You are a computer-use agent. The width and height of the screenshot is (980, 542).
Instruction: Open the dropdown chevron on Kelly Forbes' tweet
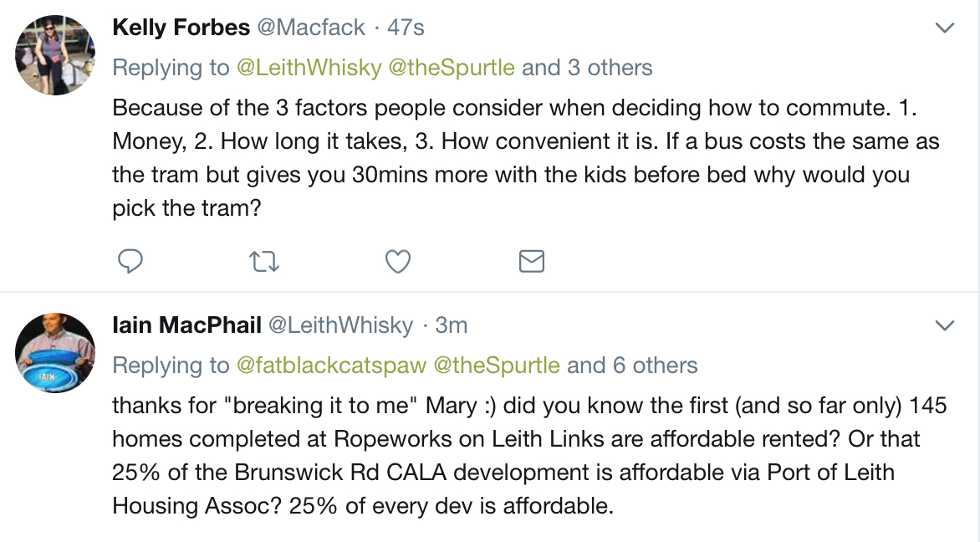point(944,28)
